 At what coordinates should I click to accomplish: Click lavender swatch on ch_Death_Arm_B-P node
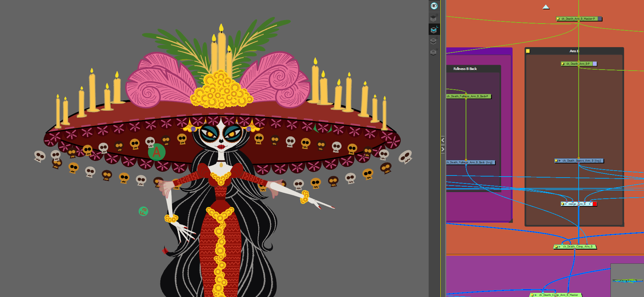(595, 64)
